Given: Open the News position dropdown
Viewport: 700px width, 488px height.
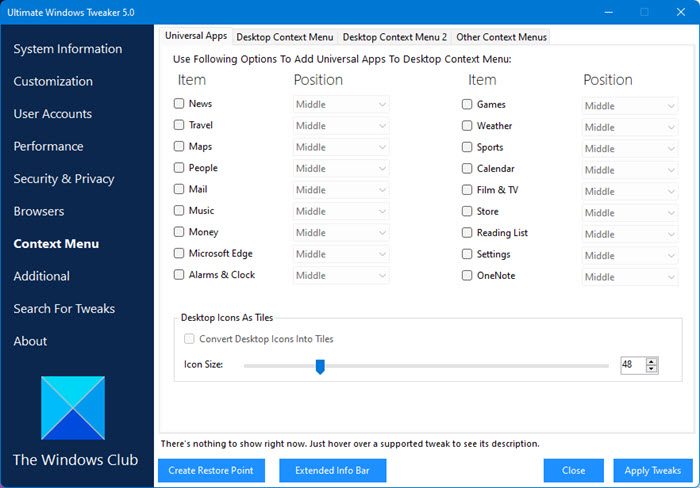Looking at the screenshot, I should pyautogui.click(x=341, y=104).
